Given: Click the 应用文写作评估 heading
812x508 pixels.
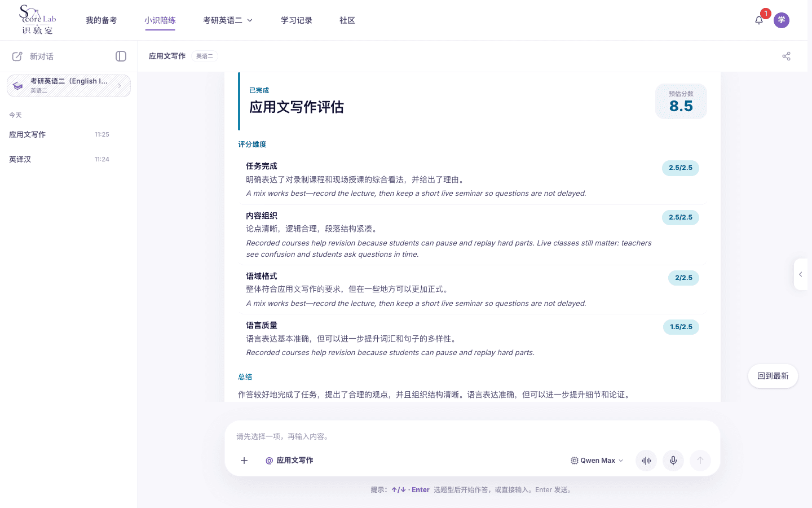Looking at the screenshot, I should point(297,107).
